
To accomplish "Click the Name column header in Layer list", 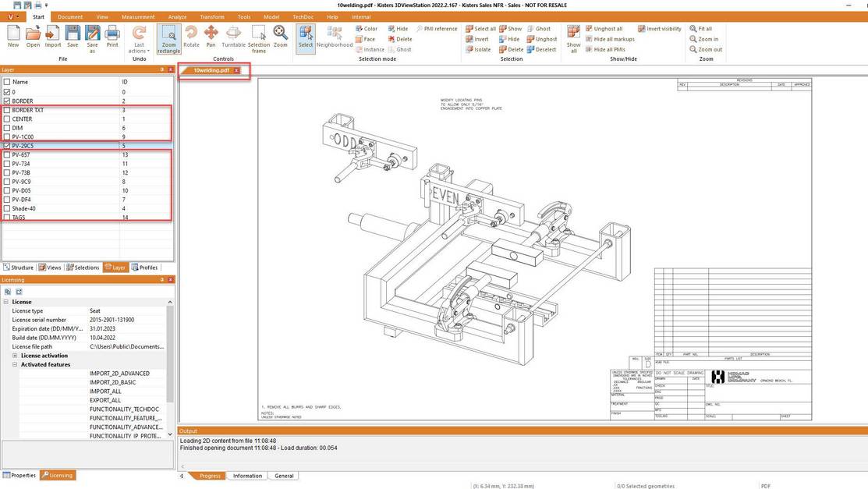I will click(x=61, y=81).
